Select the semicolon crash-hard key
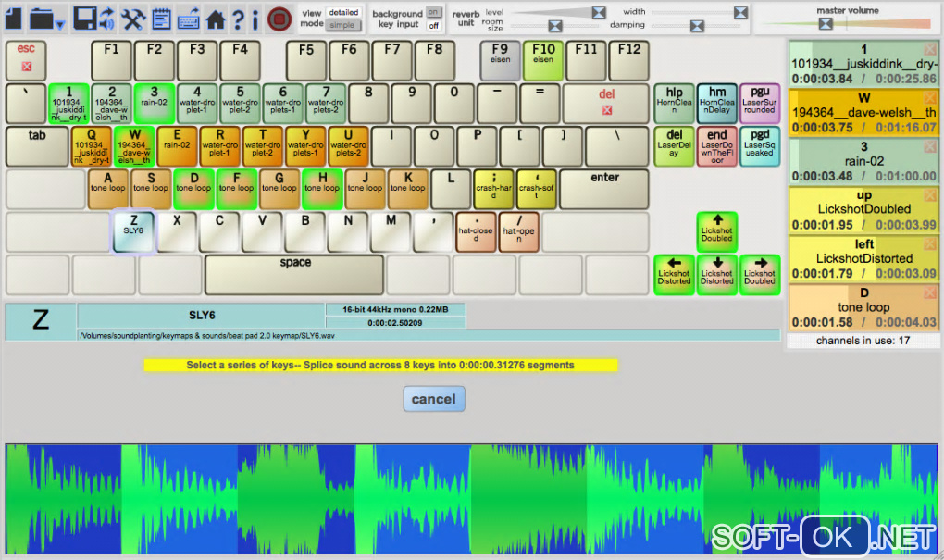944x560 pixels. coord(493,189)
